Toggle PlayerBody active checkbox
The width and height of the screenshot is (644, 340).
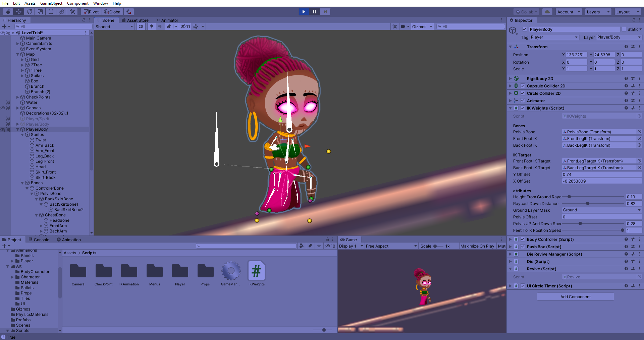tap(525, 29)
